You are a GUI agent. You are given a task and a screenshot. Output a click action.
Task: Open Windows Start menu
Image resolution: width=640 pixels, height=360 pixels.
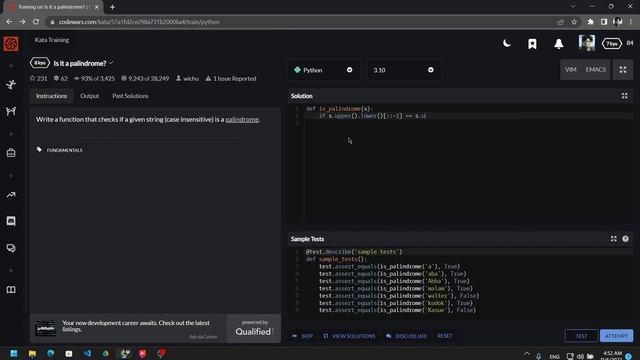[x=13, y=353]
